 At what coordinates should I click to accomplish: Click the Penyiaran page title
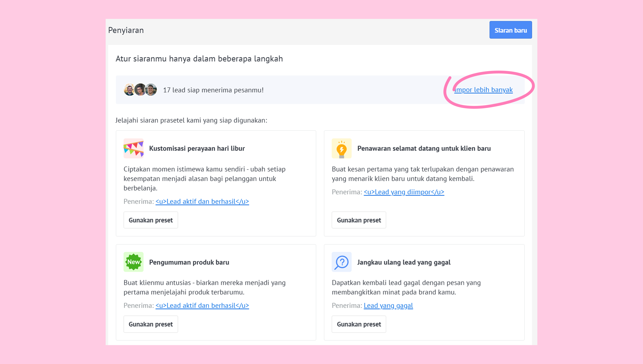pyautogui.click(x=126, y=30)
